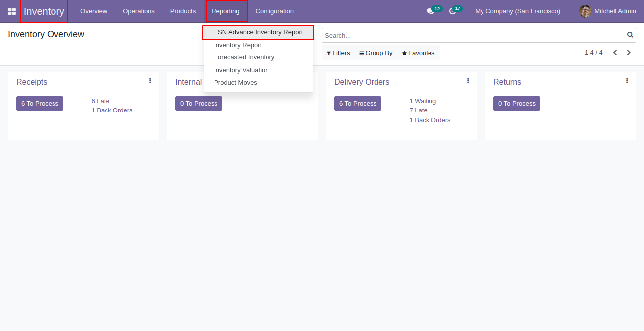Image resolution: width=644 pixels, height=331 pixels.
Task: Select Inventory Valuation entry
Action: coord(258,70)
